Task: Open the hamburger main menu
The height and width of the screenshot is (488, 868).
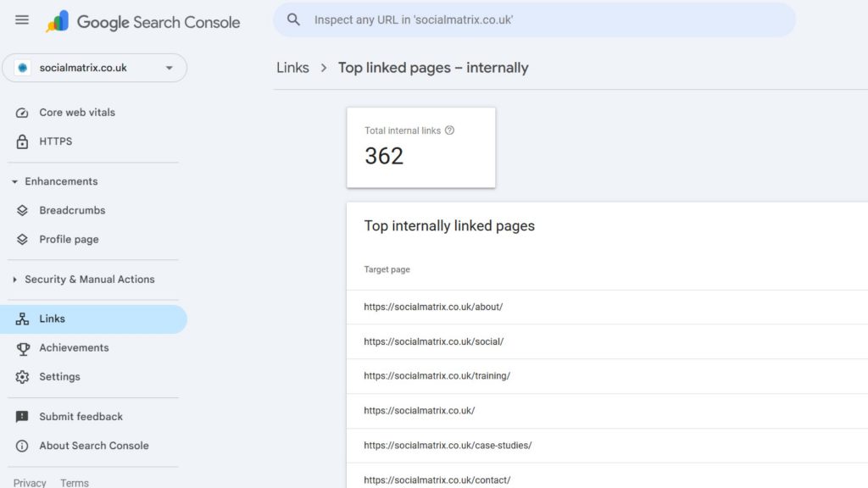Action: pyautogui.click(x=22, y=20)
